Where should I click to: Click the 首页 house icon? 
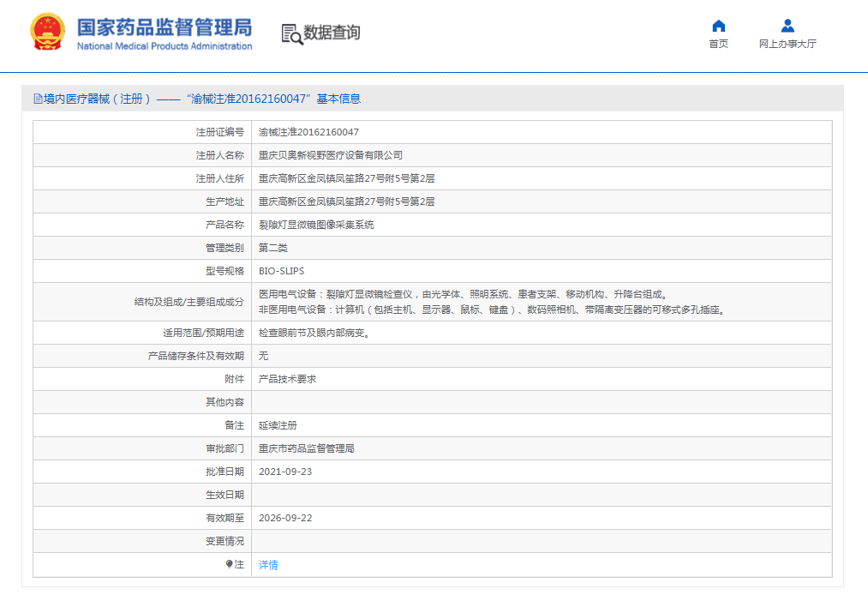pyautogui.click(x=718, y=26)
